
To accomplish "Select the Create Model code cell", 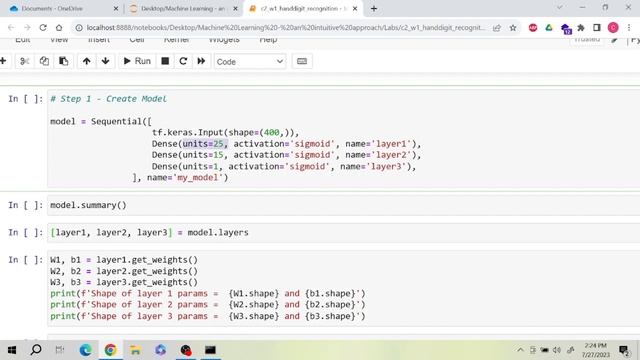I will pyautogui.click(x=344, y=138).
